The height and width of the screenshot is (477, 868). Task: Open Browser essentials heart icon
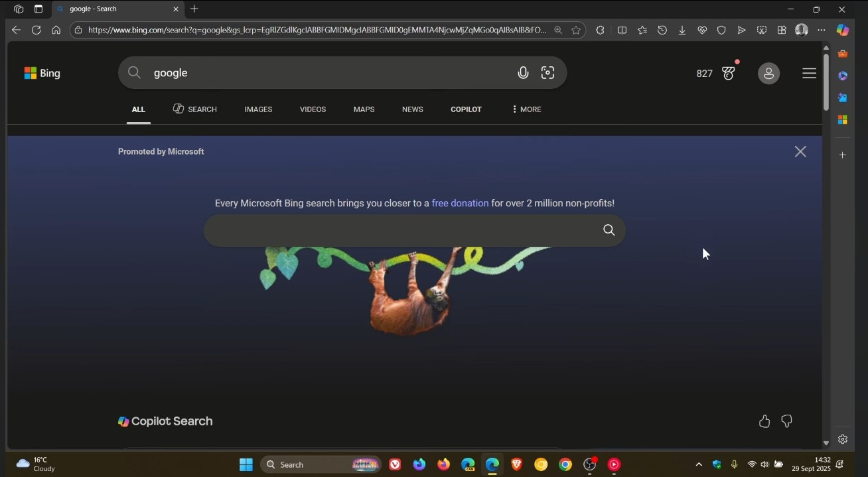click(701, 30)
